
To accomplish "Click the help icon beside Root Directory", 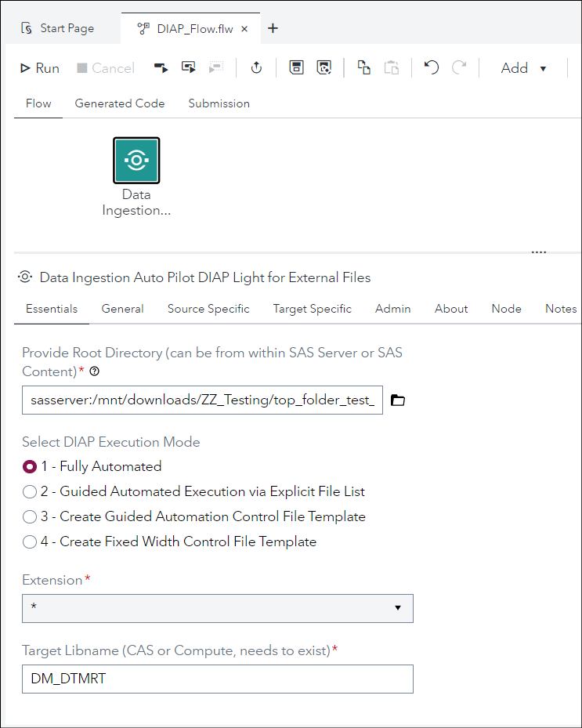I will click(x=95, y=372).
